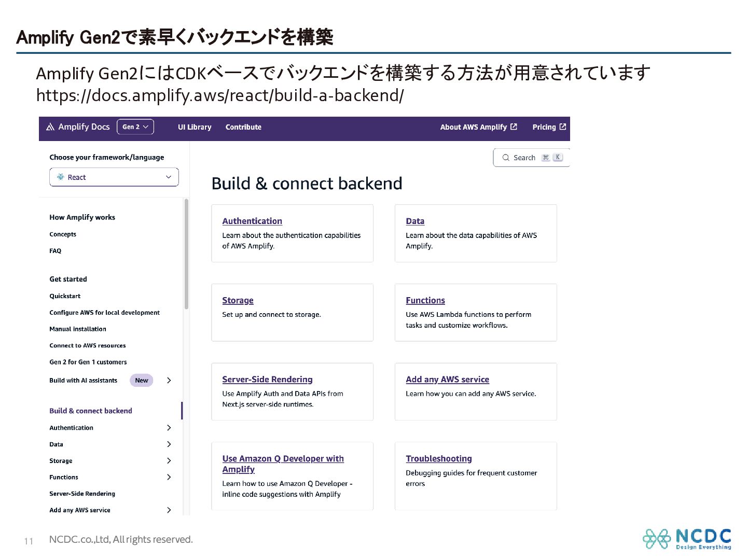Click the Build & connect backend page title
The image size is (747, 560).
pos(307,184)
